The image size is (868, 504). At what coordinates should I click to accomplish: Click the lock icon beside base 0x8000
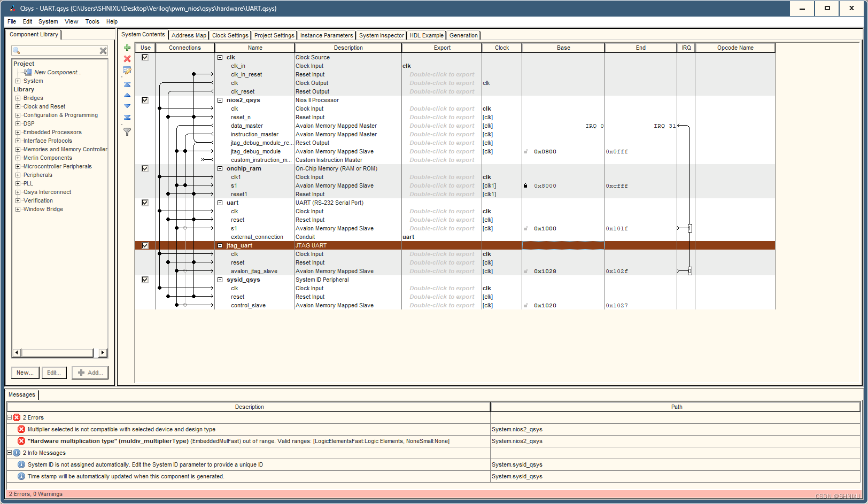point(525,185)
